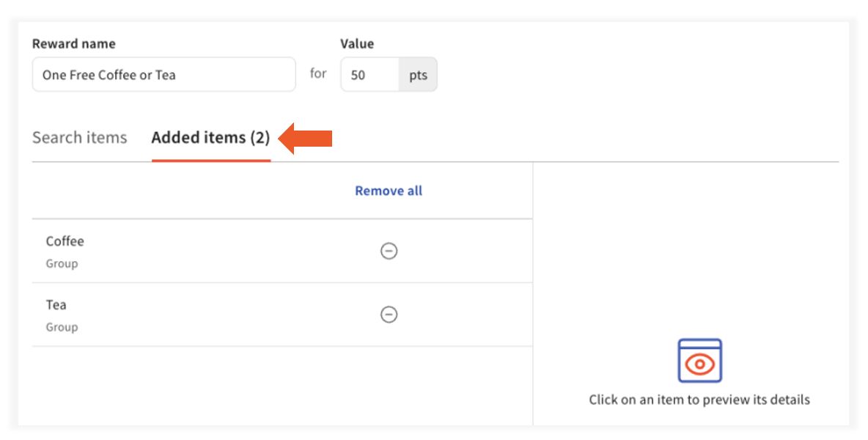Click the preview instruction text
868x440 pixels.
(x=699, y=400)
